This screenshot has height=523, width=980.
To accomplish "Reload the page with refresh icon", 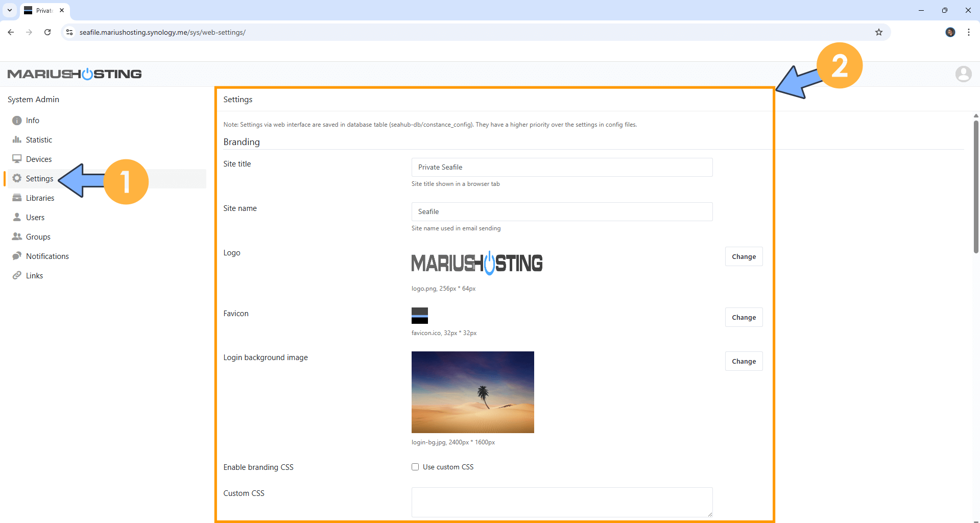I will (x=47, y=32).
